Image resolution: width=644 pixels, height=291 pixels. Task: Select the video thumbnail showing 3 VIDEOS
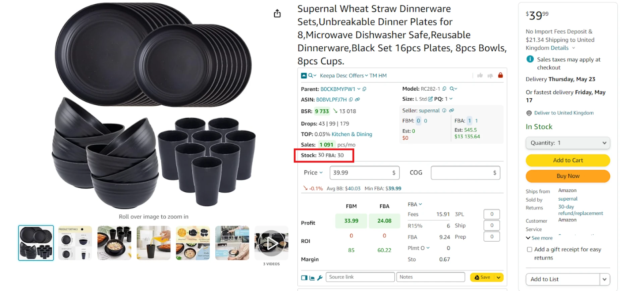point(271,242)
